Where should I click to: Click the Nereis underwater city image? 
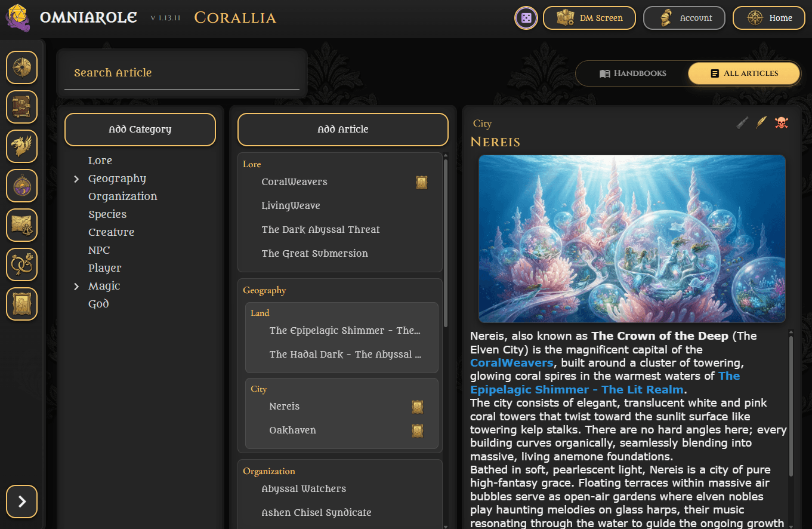click(632, 239)
